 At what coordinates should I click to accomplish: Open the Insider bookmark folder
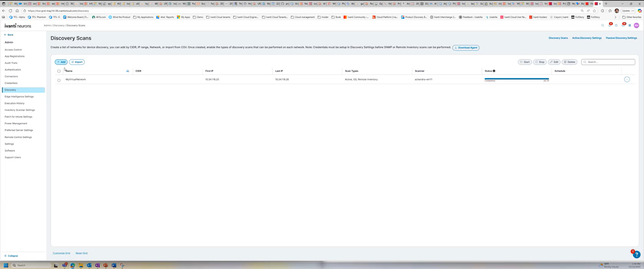[x=323, y=17]
